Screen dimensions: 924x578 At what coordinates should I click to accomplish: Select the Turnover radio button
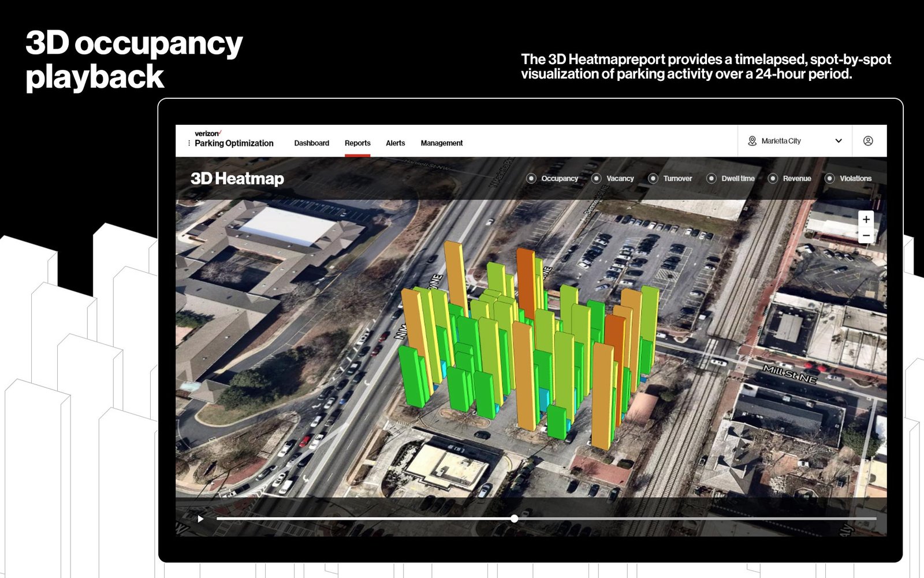pos(653,179)
